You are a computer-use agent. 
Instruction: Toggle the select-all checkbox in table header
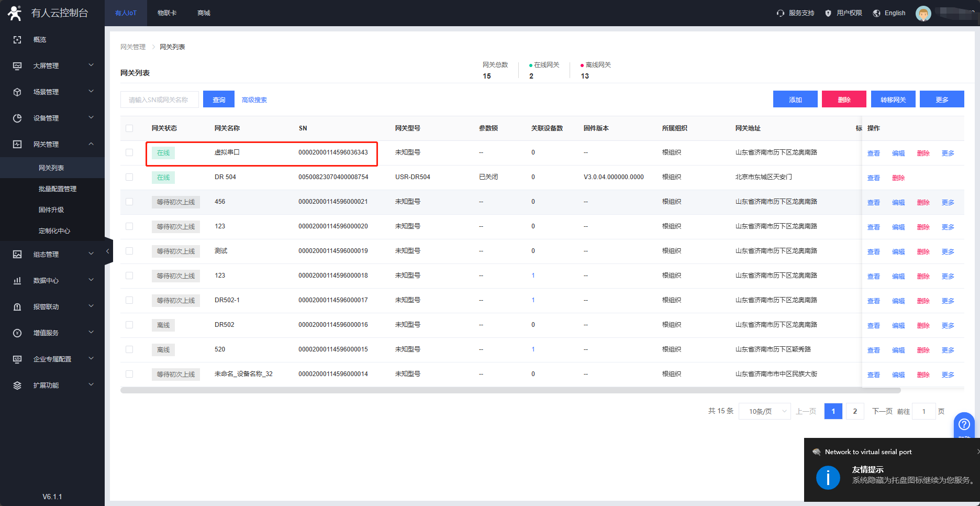pos(129,128)
